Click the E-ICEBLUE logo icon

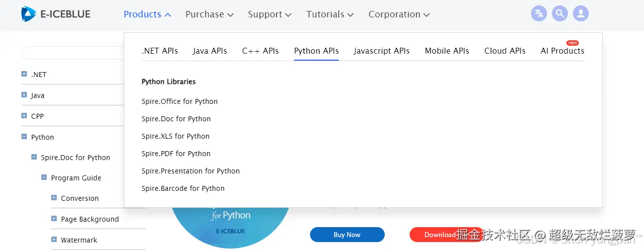pyautogui.click(x=29, y=14)
